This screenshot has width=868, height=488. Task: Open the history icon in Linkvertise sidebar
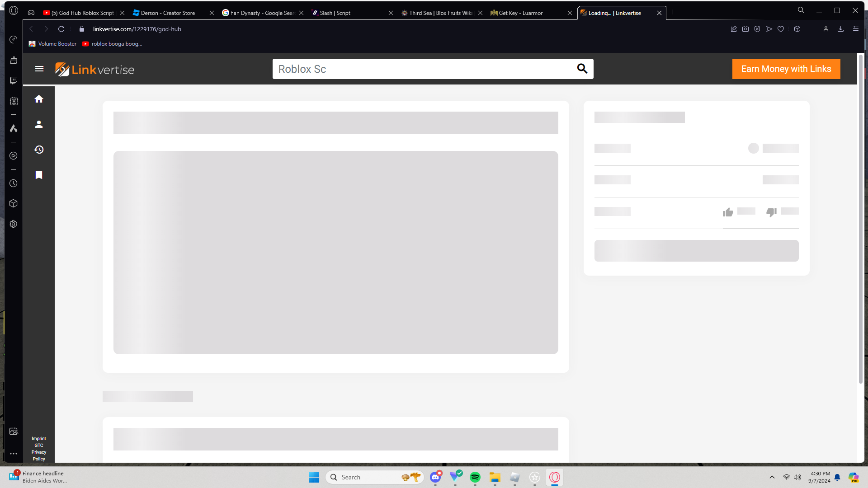pyautogui.click(x=39, y=150)
